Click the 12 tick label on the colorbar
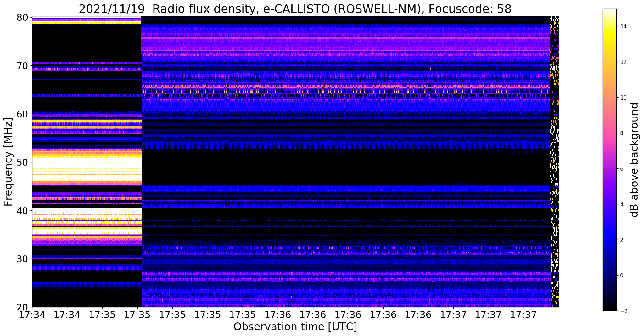This screenshot has height=336, width=644. [623, 62]
